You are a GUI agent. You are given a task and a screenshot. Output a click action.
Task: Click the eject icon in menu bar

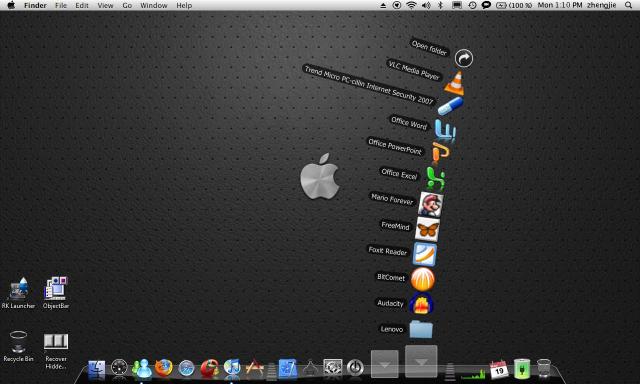(383, 5)
